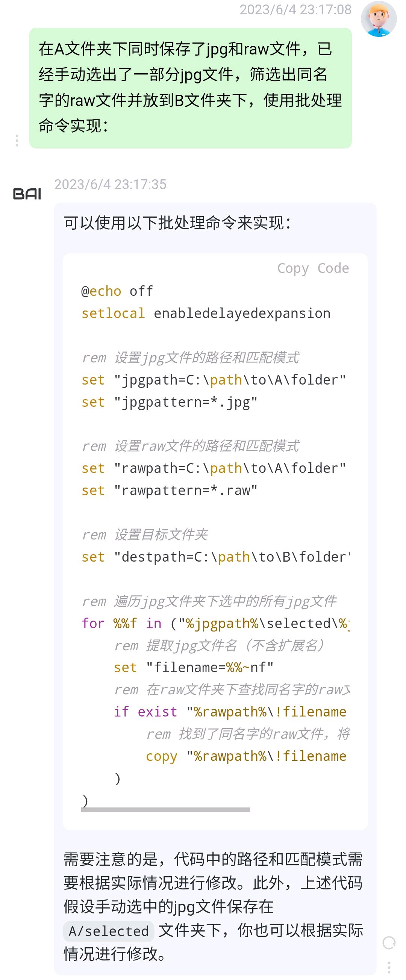406x980 pixels.
Task: Click the regenerate response circular icon
Action: pyautogui.click(x=389, y=942)
